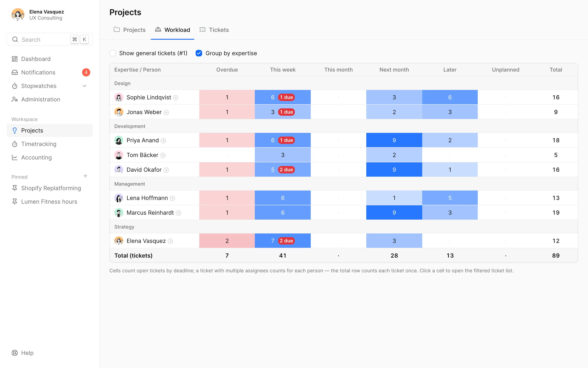The width and height of the screenshot is (588, 368).
Task: Open the Tickets tab
Action: coord(214,30)
